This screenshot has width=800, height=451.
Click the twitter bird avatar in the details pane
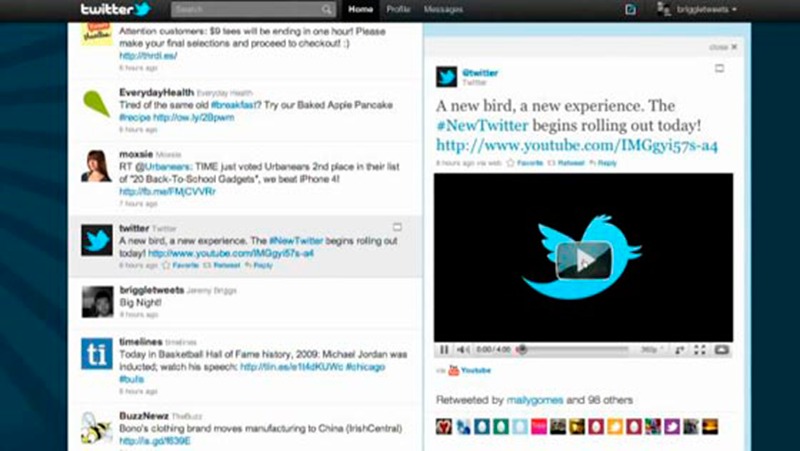[x=446, y=77]
